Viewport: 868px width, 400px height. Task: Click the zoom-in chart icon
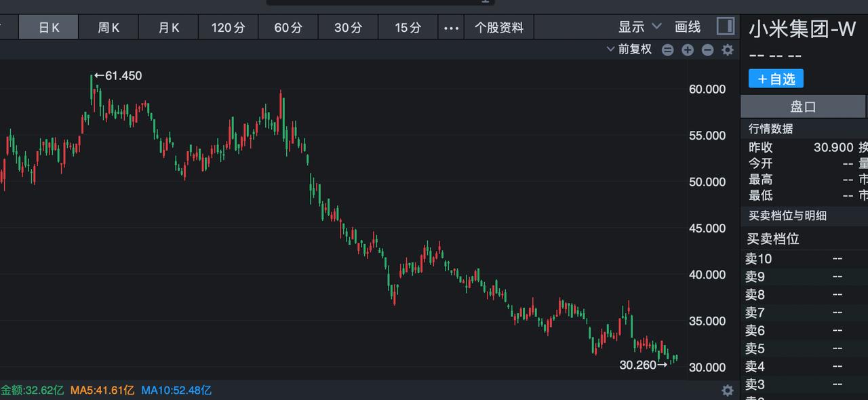click(x=687, y=49)
